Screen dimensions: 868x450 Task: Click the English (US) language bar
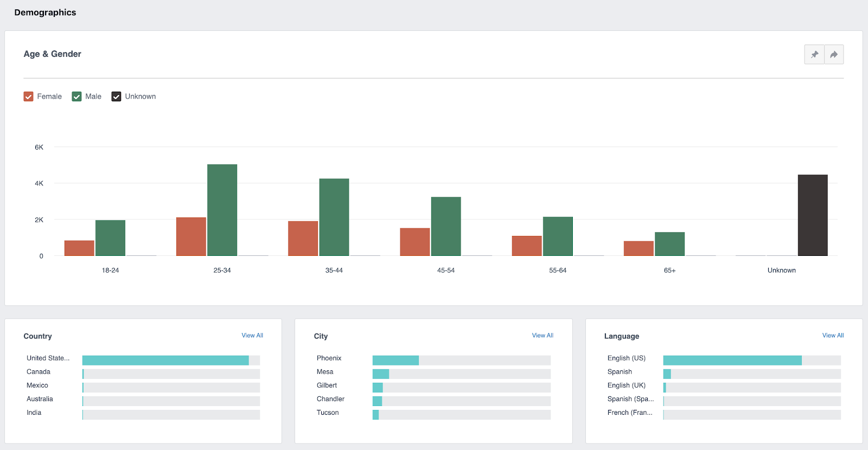point(752,360)
